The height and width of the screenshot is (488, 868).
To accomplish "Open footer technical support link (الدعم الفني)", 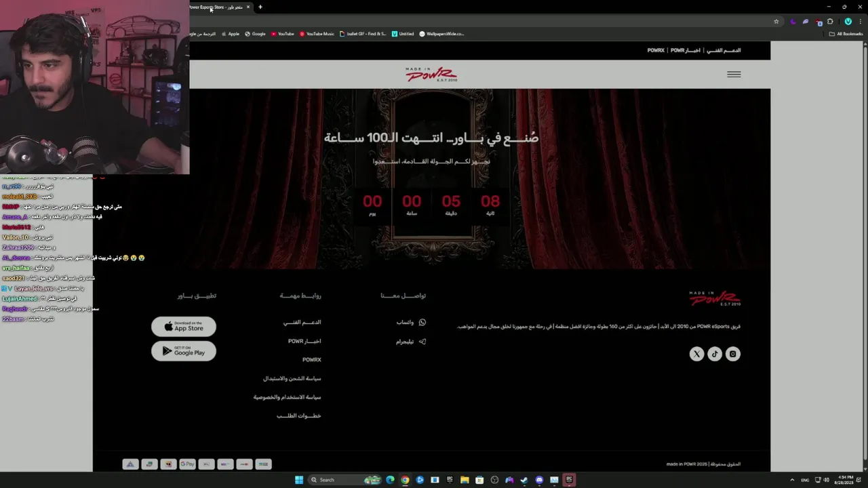I will pos(302,323).
